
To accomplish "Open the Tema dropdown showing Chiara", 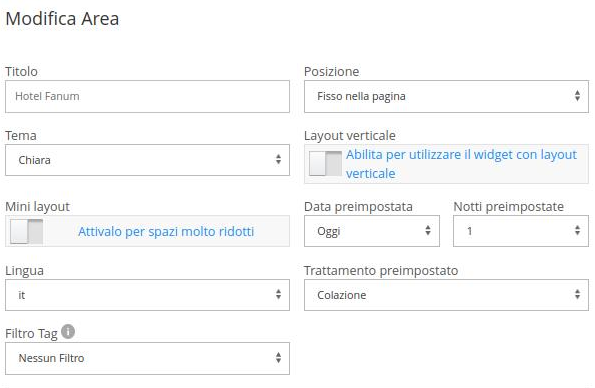I will [147, 160].
